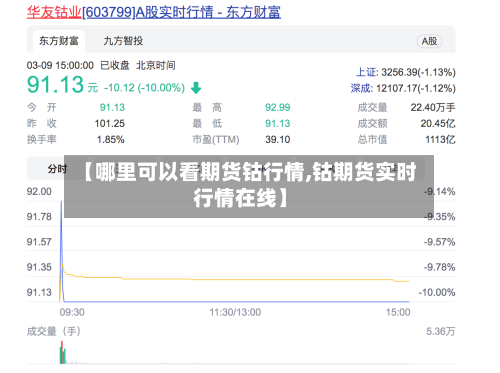The width and height of the screenshot is (500, 373).
Task: Select the 分时 chart tab
Action: click(x=57, y=169)
